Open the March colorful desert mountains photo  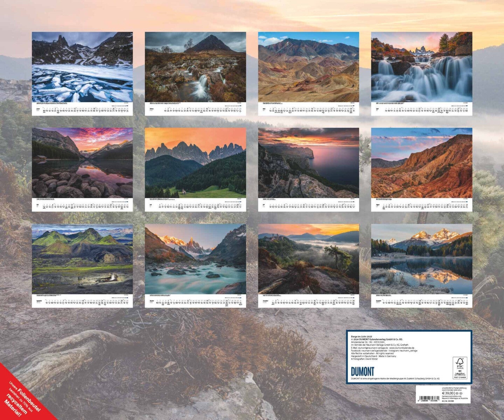click(x=308, y=67)
